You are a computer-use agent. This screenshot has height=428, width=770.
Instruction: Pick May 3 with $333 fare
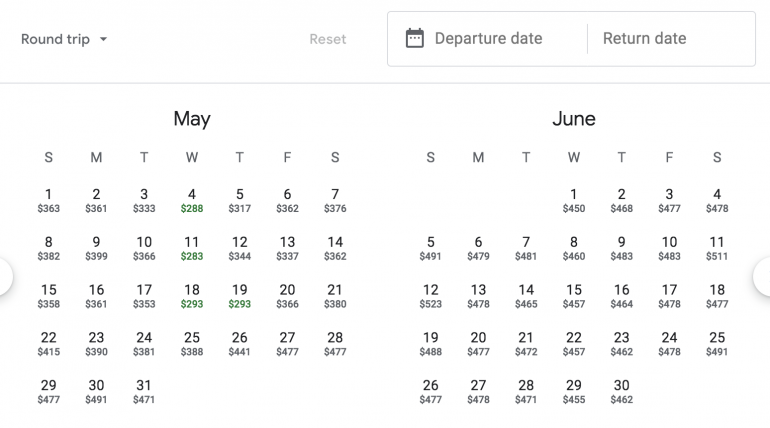pos(144,200)
